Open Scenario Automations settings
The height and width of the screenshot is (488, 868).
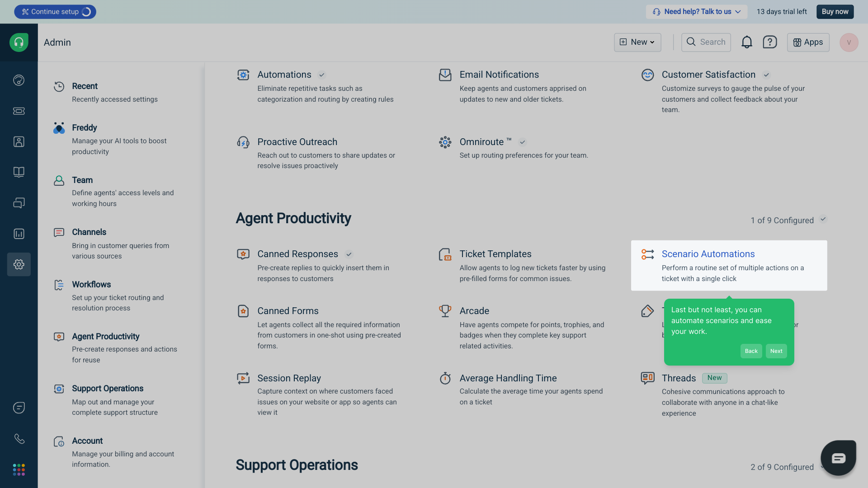[708, 254]
